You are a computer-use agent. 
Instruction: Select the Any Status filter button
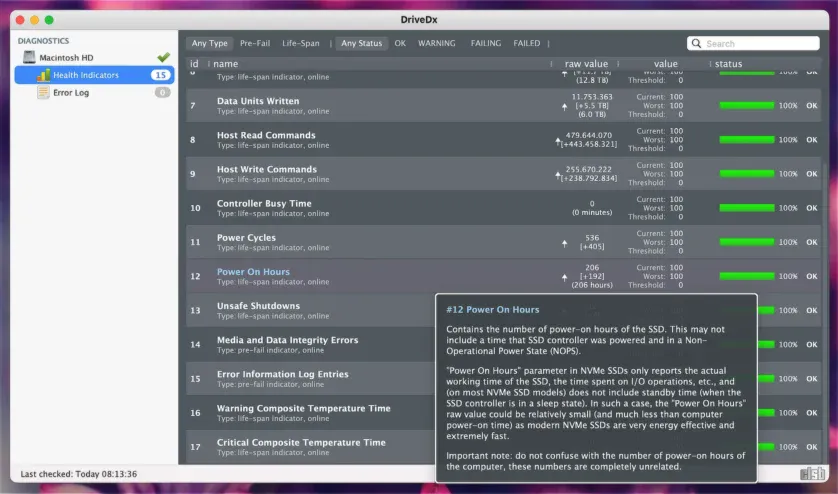pyautogui.click(x=361, y=44)
